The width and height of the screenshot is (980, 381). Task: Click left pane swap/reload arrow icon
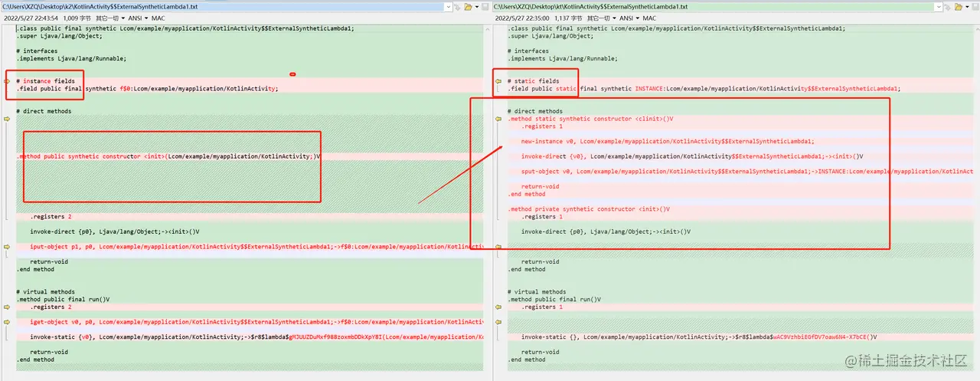(x=457, y=7)
